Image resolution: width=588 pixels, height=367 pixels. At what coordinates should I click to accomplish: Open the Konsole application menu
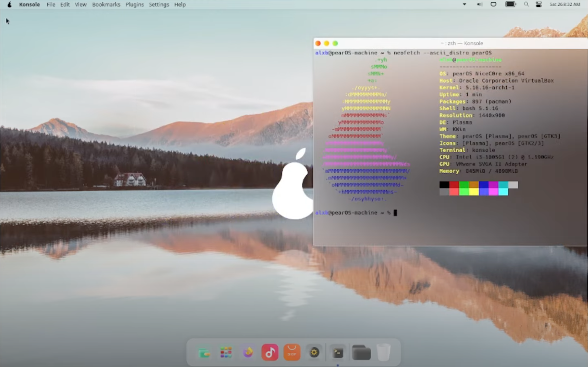tap(29, 5)
